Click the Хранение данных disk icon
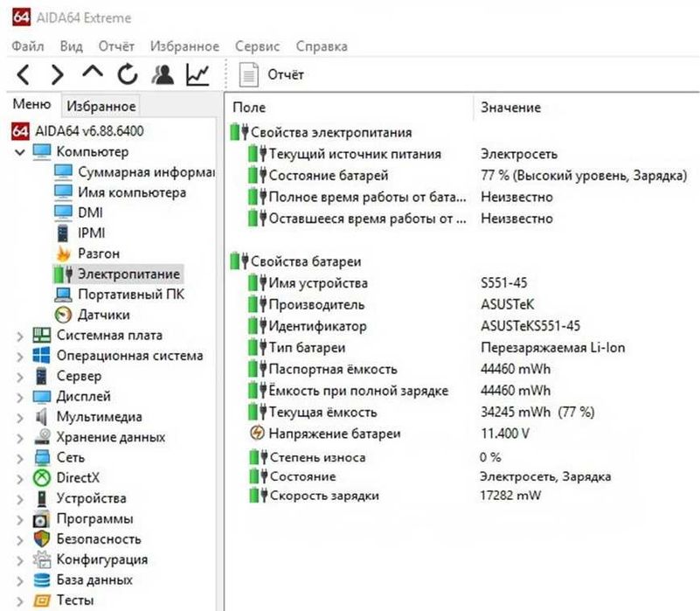 (x=42, y=437)
